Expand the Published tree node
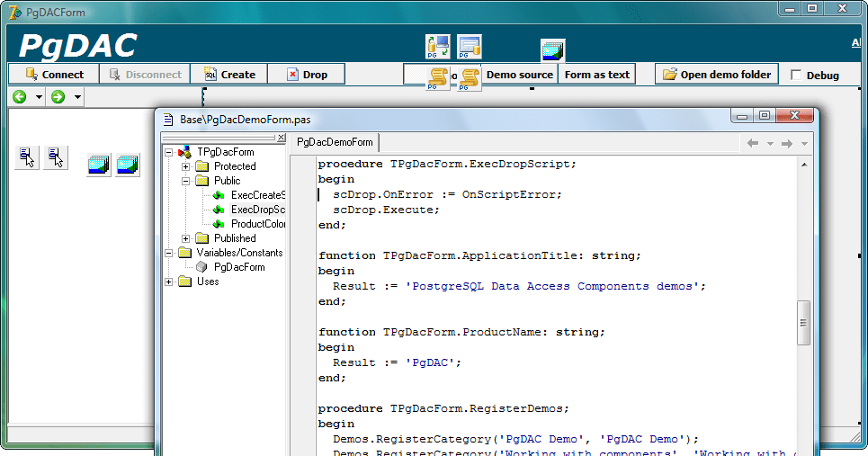The width and height of the screenshot is (868, 456). coord(186,238)
